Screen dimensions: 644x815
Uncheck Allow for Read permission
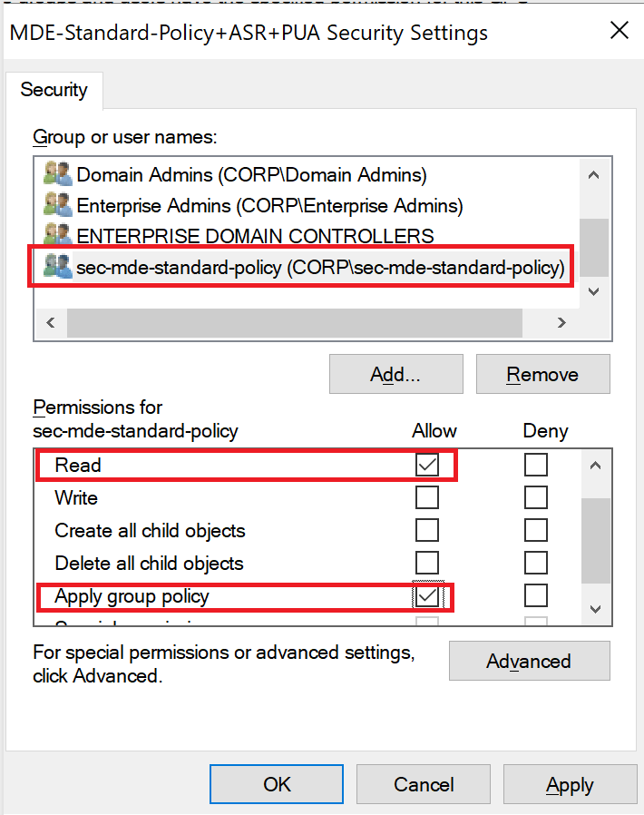pos(427,465)
